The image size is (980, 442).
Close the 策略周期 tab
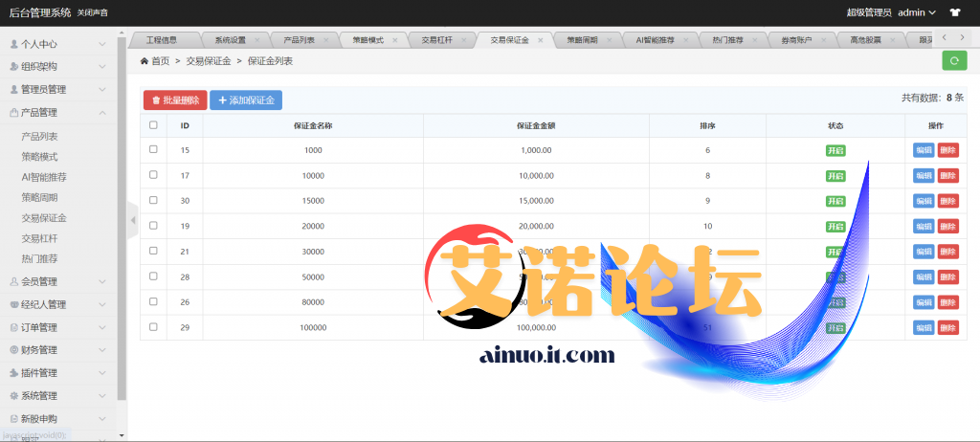[x=609, y=40]
